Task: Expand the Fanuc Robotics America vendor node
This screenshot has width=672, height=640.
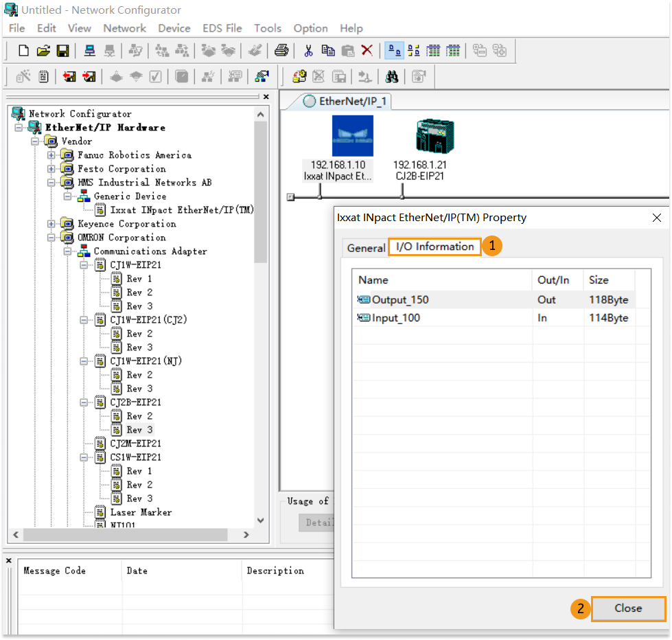Action: tap(51, 155)
